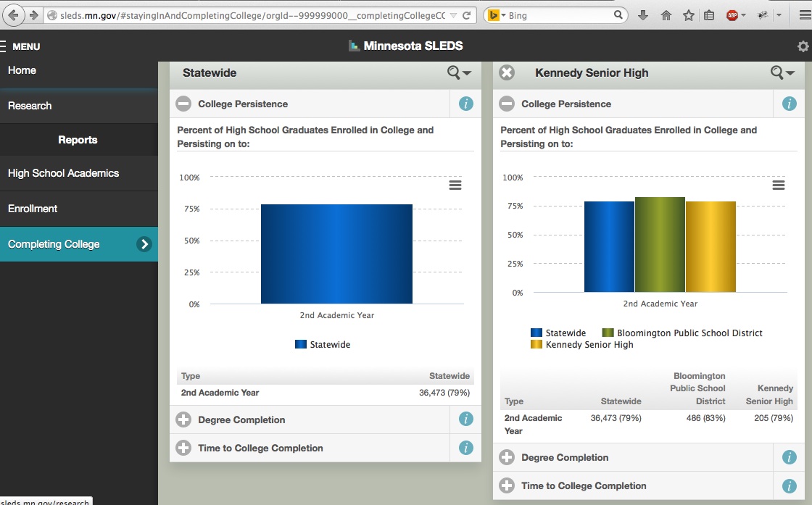
Task: Click the yellow Kennedy Senior High bar
Action: click(710, 247)
